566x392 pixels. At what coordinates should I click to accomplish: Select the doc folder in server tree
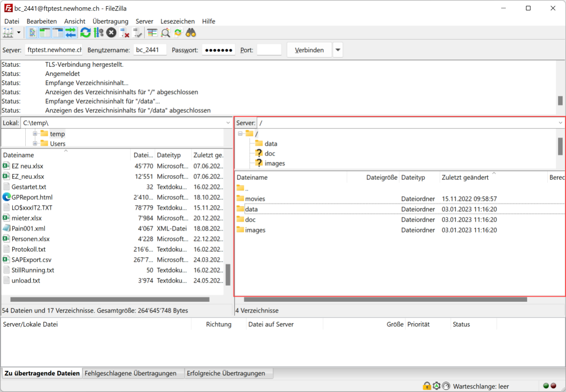click(270, 153)
